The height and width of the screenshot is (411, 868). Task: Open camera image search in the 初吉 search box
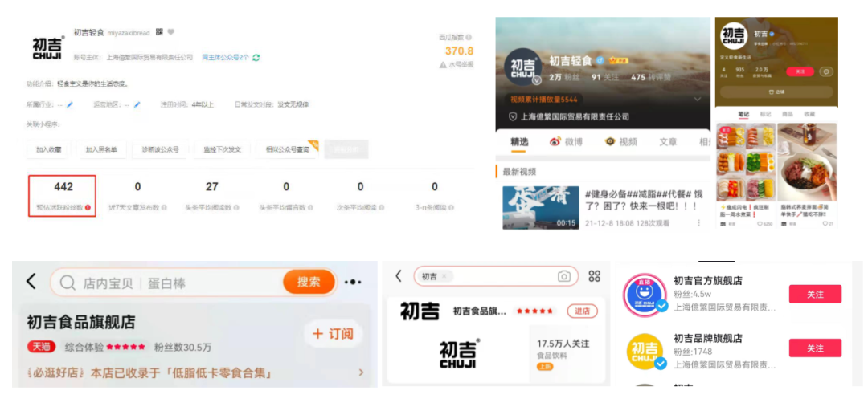[563, 276]
